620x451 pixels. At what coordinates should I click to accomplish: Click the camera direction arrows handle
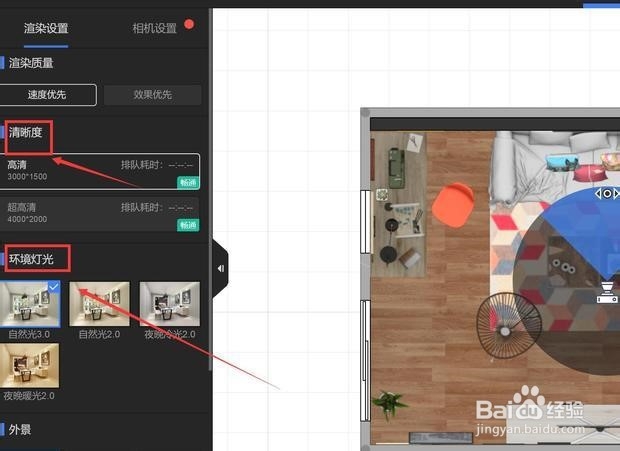607,194
